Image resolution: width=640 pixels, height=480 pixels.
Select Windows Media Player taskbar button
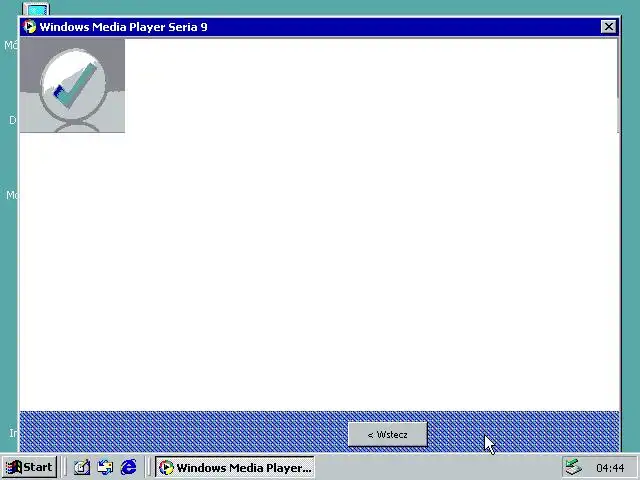(235, 467)
